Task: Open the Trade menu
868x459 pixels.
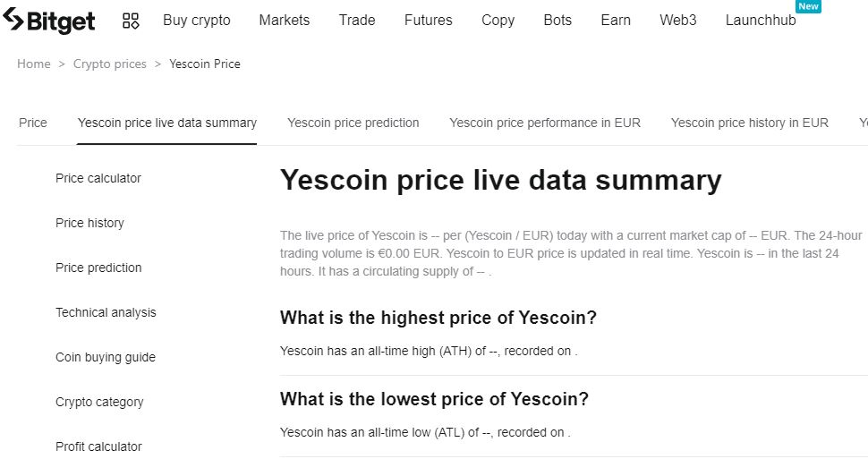Action: point(357,20)
